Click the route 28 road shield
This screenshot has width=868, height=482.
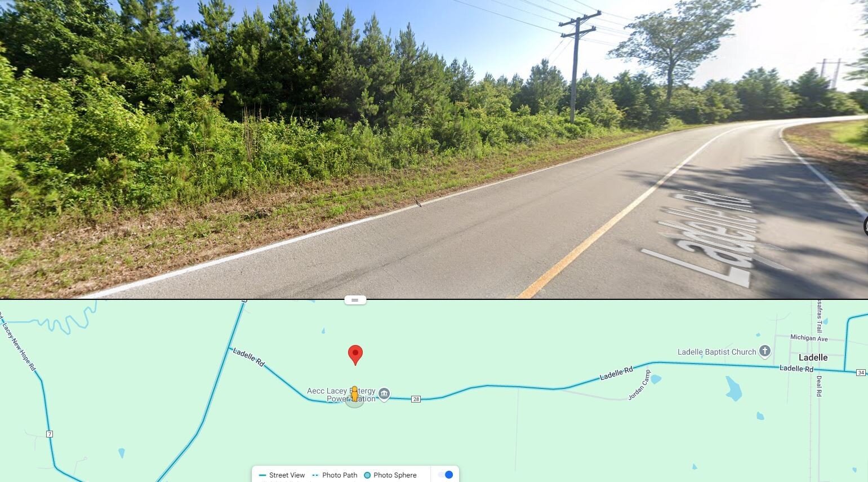pos(416,399)
